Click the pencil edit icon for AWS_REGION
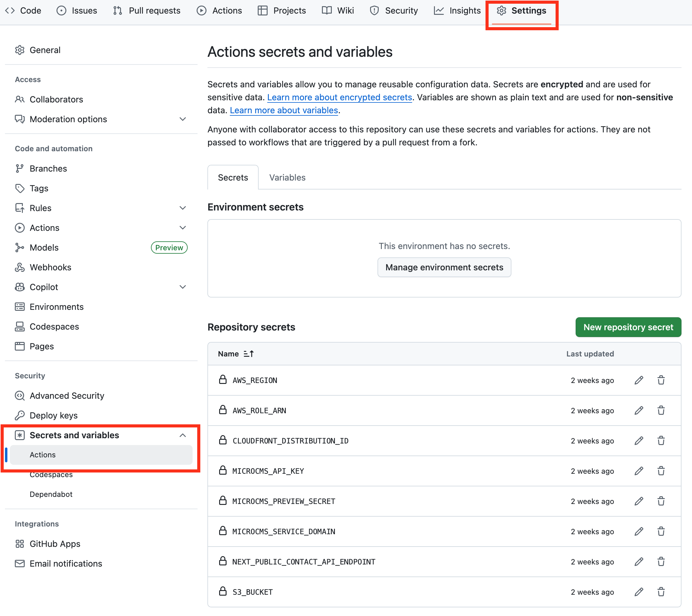This screenshot has width=692, height=616. coord(639,380)
